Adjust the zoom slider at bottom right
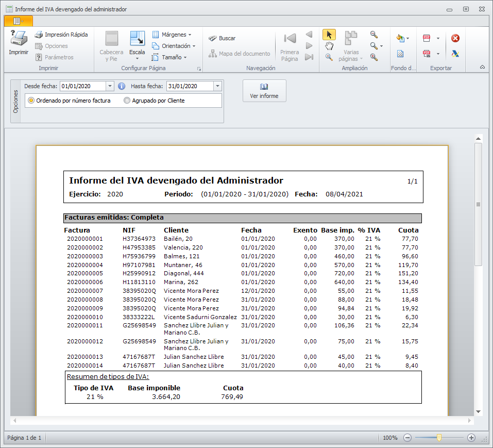This screenshot has width=493, height=448. point(439,438)
